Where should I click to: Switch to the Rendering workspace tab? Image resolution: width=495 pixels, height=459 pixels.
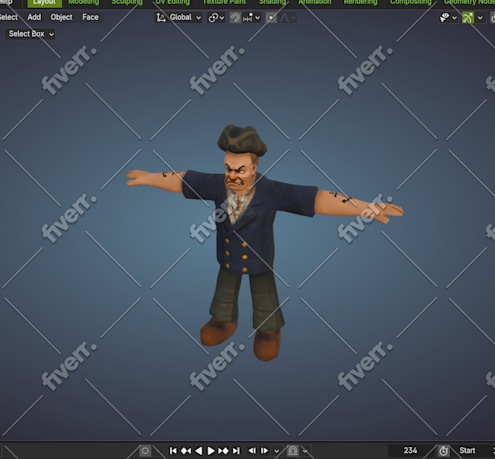360,3
